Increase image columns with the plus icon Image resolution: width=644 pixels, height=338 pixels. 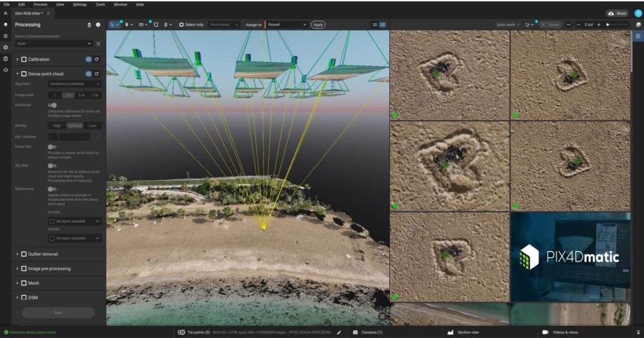tap(599, 25)
